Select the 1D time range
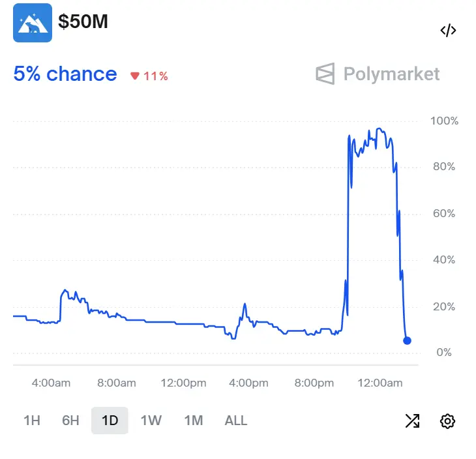The image size is (476, 459). coord(110,421)
